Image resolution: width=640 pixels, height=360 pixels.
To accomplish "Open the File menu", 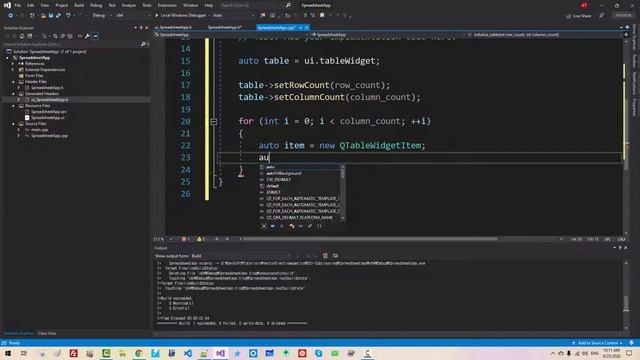I will [x=18, y=5].
